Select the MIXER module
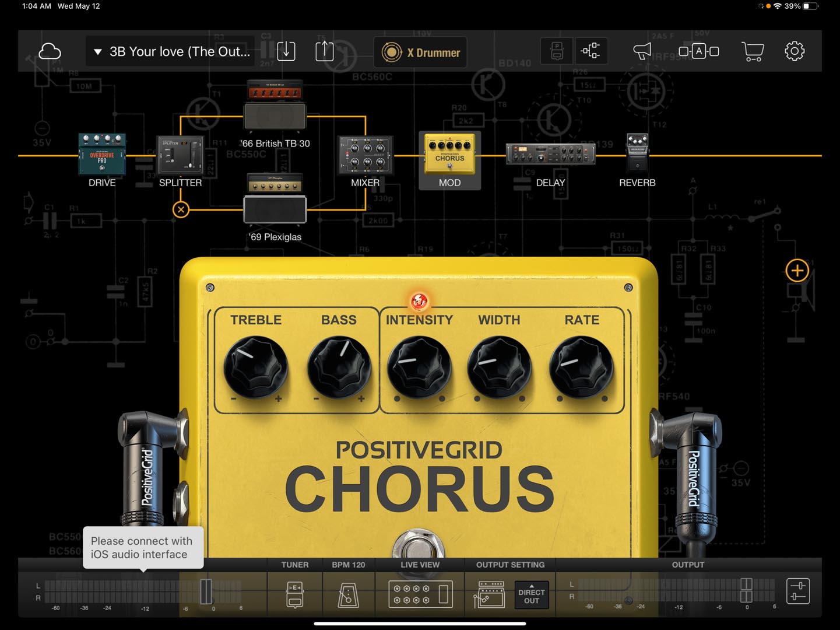840x630 pixels. click(365, 155)
